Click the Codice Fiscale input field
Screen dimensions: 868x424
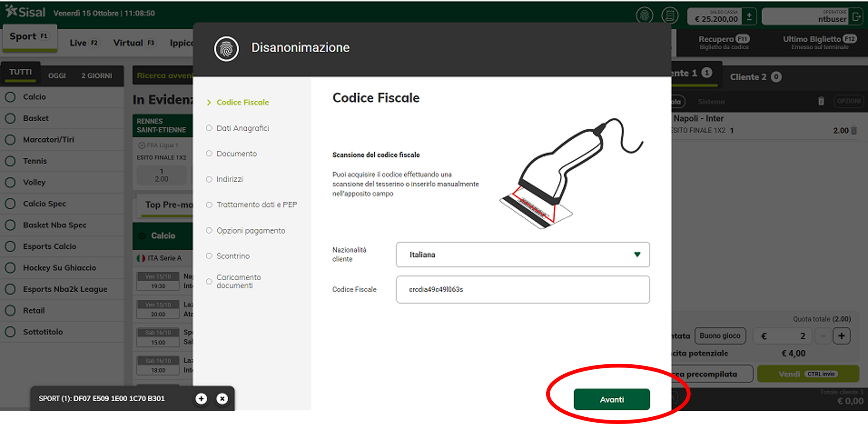pos(523,289)
